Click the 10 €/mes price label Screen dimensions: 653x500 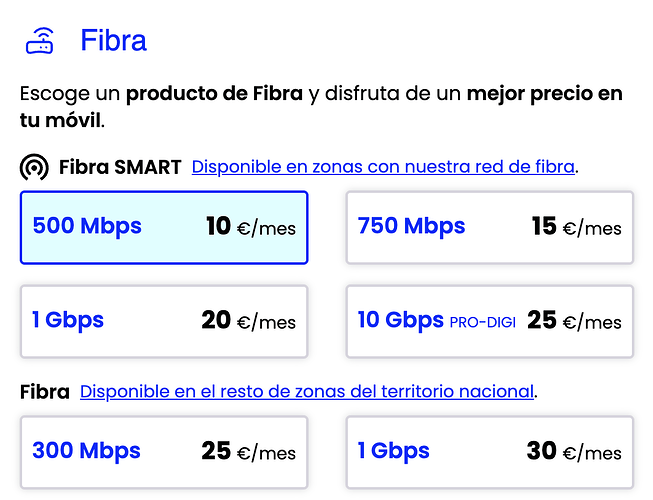pyautogui.click(x=251, y=227)
